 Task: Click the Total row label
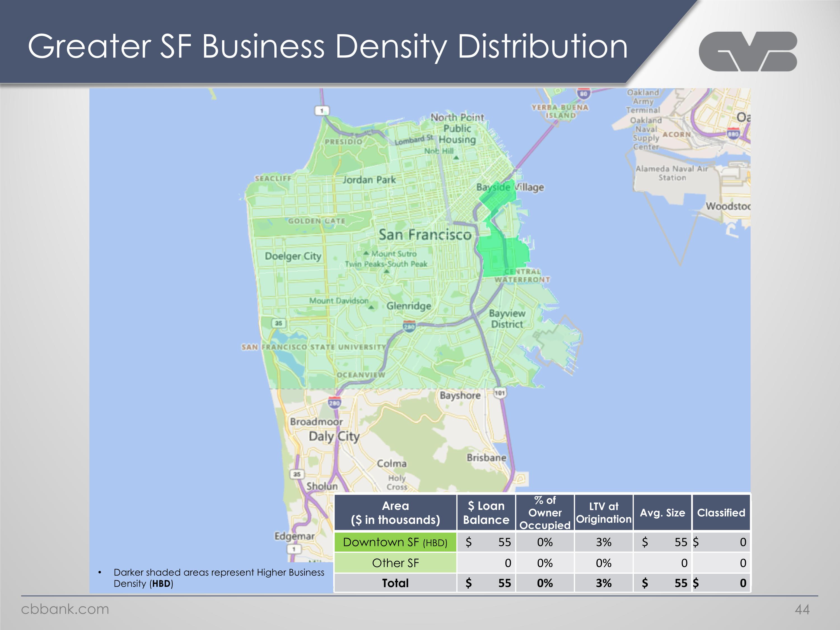(x=395, y=583)
